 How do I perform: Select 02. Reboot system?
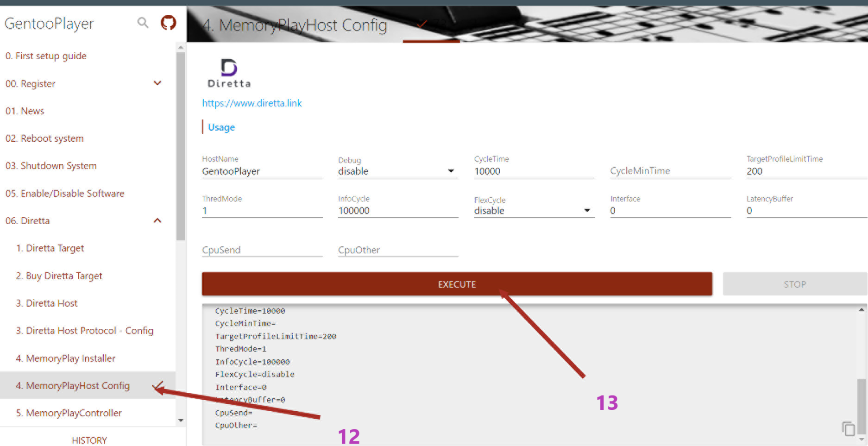[x=44, y=138]
